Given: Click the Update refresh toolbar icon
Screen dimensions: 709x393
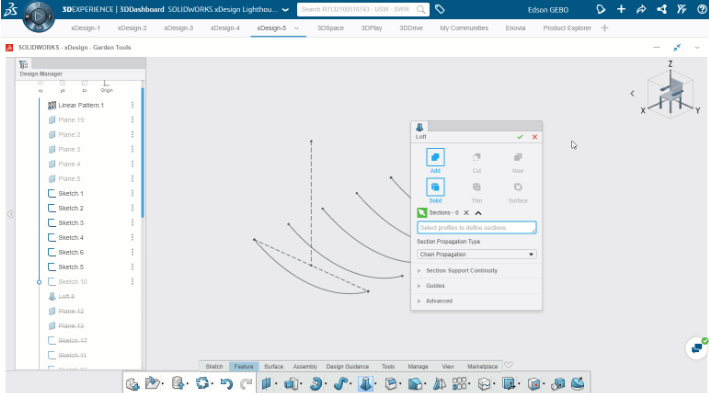Looking at the screenshot, I should tap(202, 384).
